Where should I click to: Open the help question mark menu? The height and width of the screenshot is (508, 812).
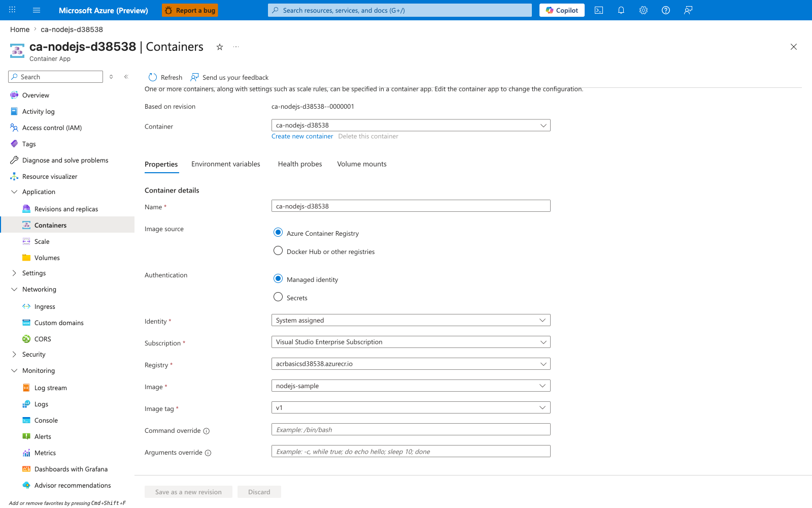tap(666, 10)
